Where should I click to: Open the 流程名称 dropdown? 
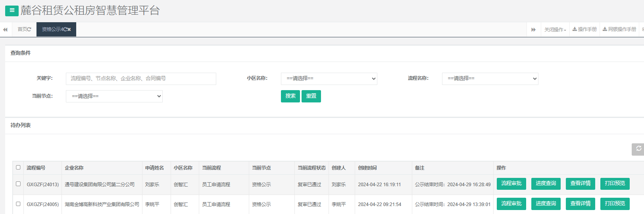pos(490,79)
